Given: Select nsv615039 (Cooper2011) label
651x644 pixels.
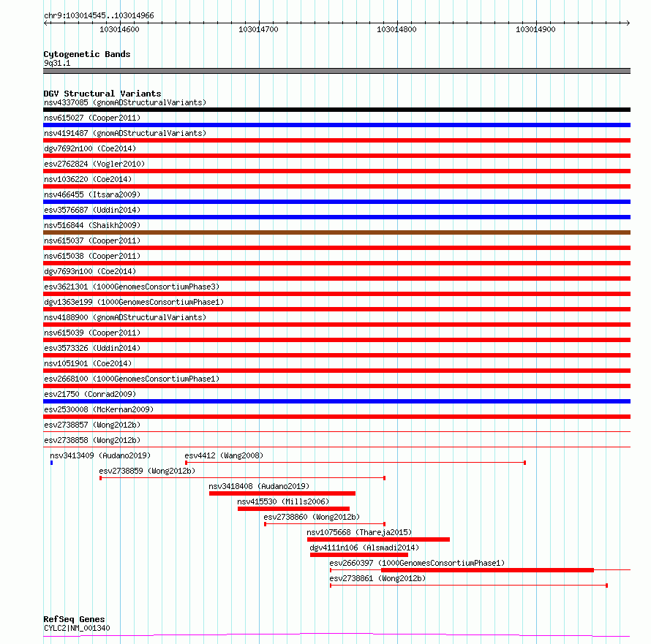Looking at the screenshot, I should tap(92, 333).
